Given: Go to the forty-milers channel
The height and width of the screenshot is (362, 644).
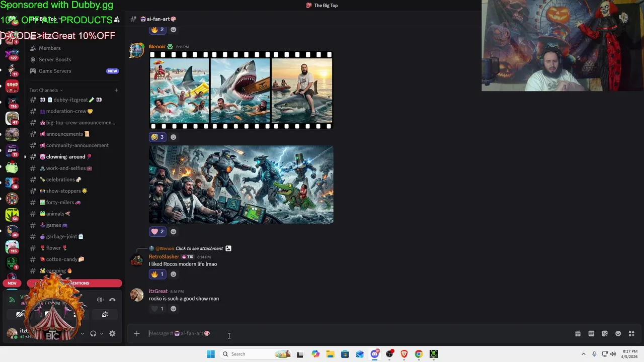Looking at the screenshot, I should pyautogui.click(x=60, y=202).
